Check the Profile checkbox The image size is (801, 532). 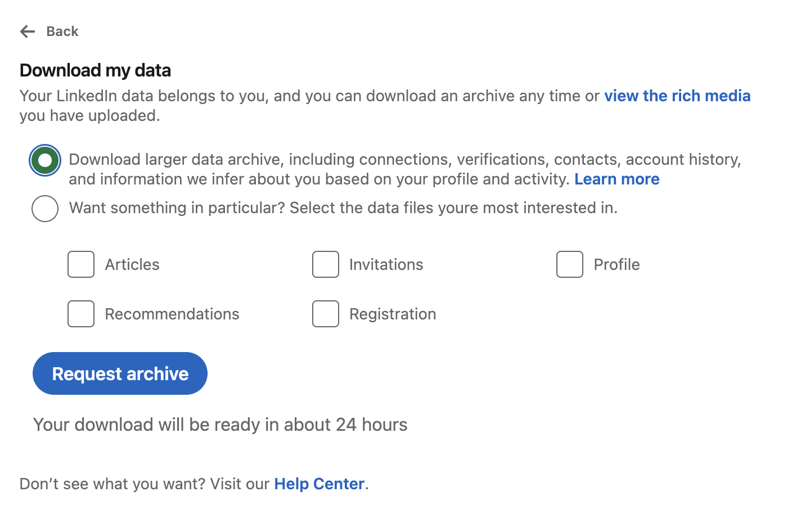coord(569,264)
